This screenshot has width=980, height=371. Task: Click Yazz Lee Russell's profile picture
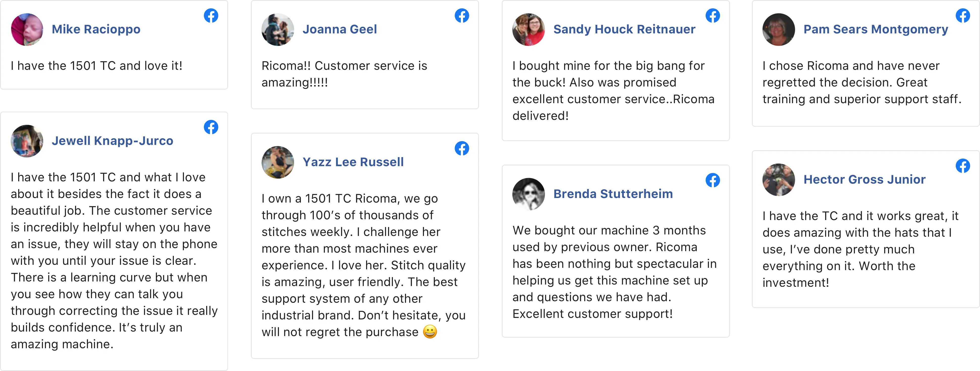[x=278, y=162]
